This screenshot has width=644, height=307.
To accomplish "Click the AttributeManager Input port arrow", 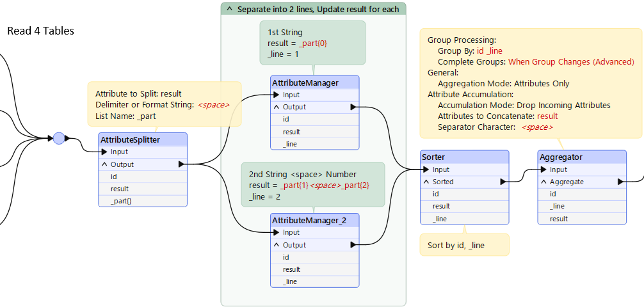I will 277,95.
